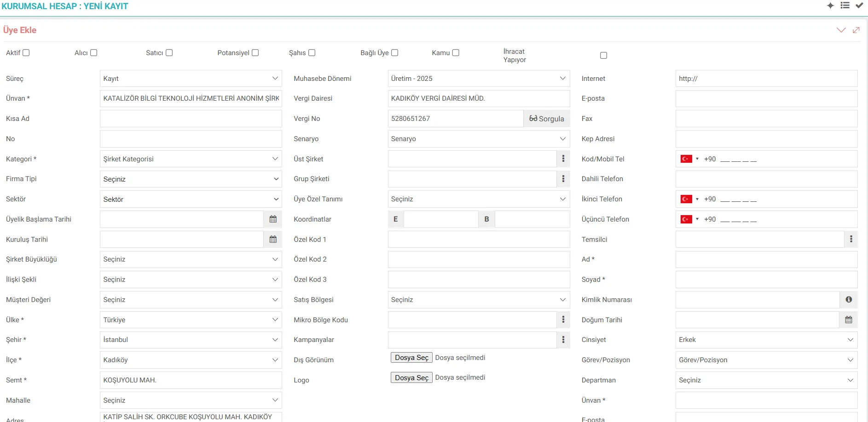
Task: Click into the Kısa Ad input field
Action: (x=191, y=119)
